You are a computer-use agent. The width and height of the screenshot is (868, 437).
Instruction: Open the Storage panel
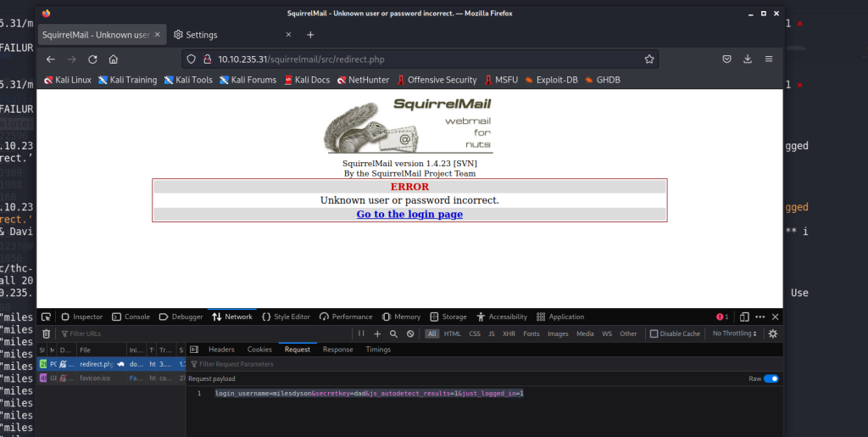pos(448,317)
